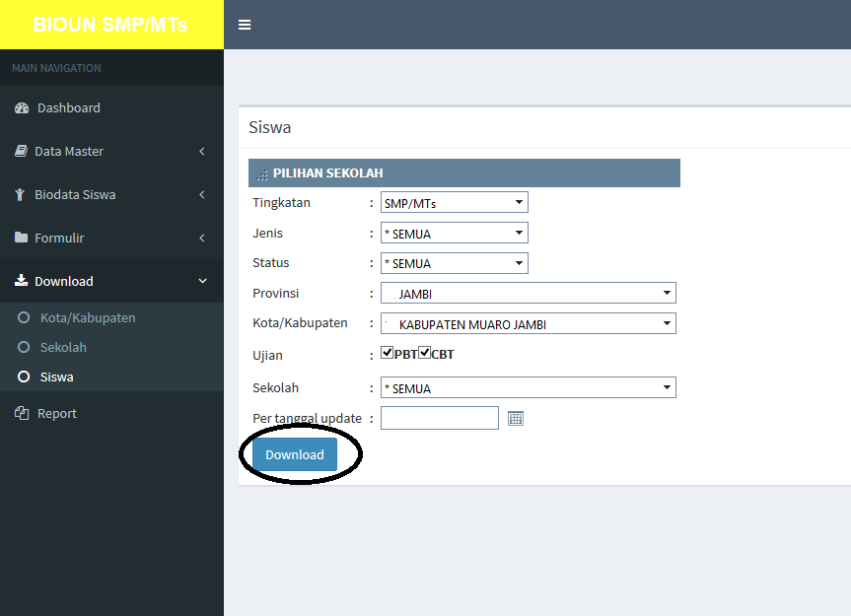Click the Report copy icon
The width and height of the screenshot is (851, 616).
pos(22,413)
